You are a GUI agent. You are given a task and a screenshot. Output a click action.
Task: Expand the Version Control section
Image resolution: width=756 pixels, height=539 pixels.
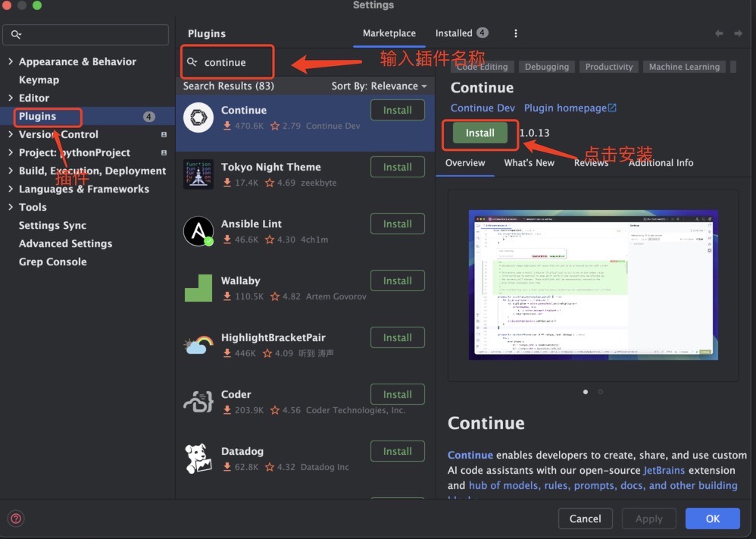pyautogui.click(x=11, y=134)
